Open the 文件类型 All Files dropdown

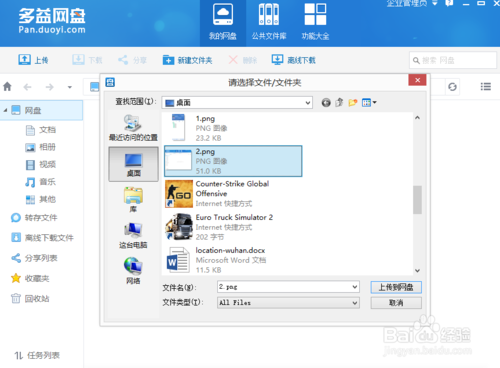pos(288,303)
